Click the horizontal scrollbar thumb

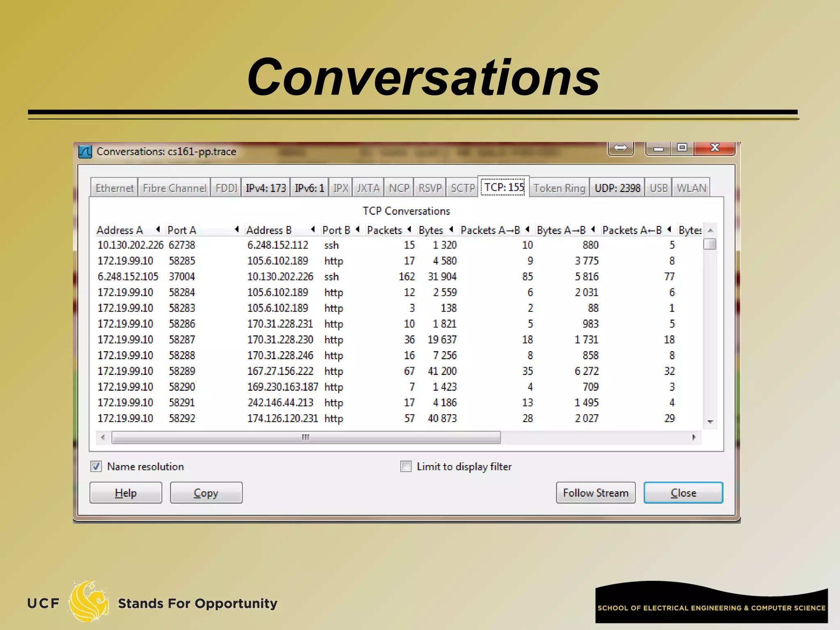[x=306, y=437]
